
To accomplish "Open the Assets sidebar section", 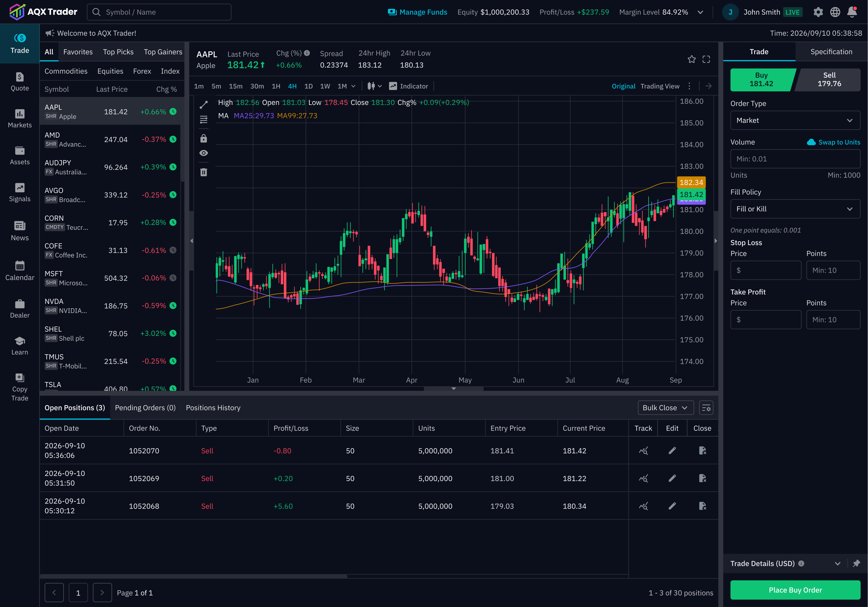I will [x=20, y=156].
